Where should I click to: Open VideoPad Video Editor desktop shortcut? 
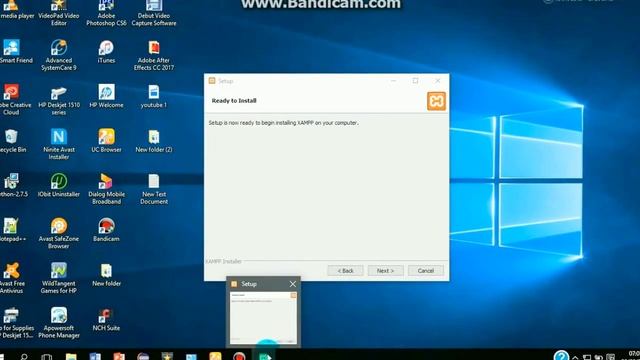59,13
